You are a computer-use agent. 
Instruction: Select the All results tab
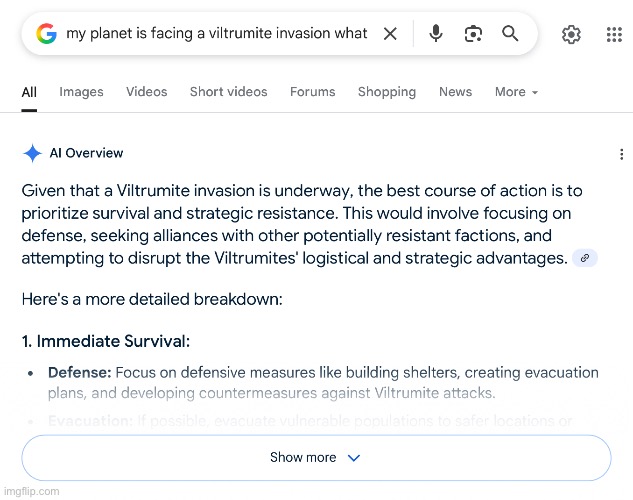coord(29,92)
